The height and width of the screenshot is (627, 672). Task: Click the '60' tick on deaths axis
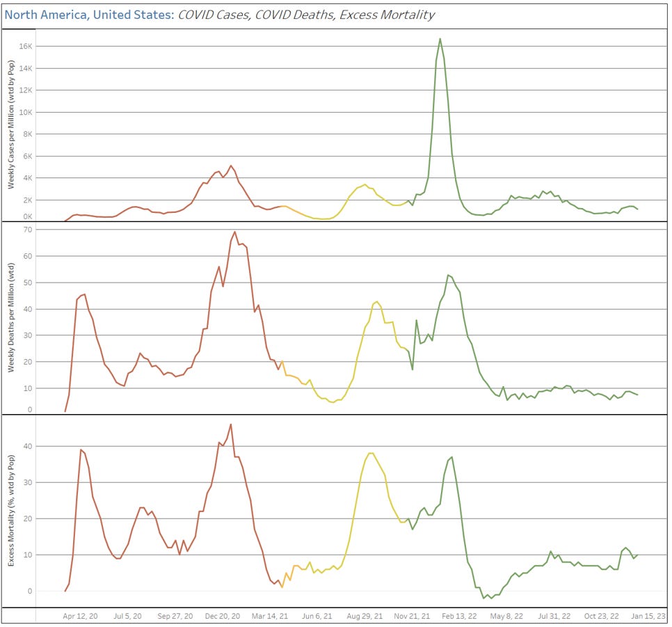click(x=28, y=257)
